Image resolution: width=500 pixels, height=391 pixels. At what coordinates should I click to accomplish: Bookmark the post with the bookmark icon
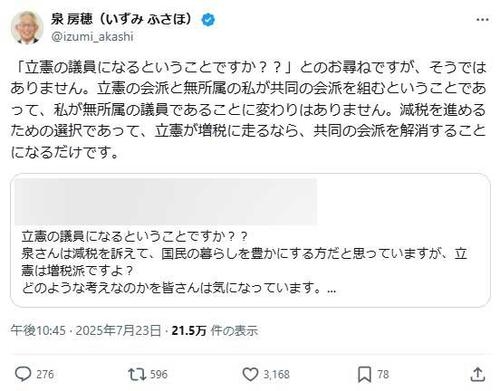(x=364, y=374)
